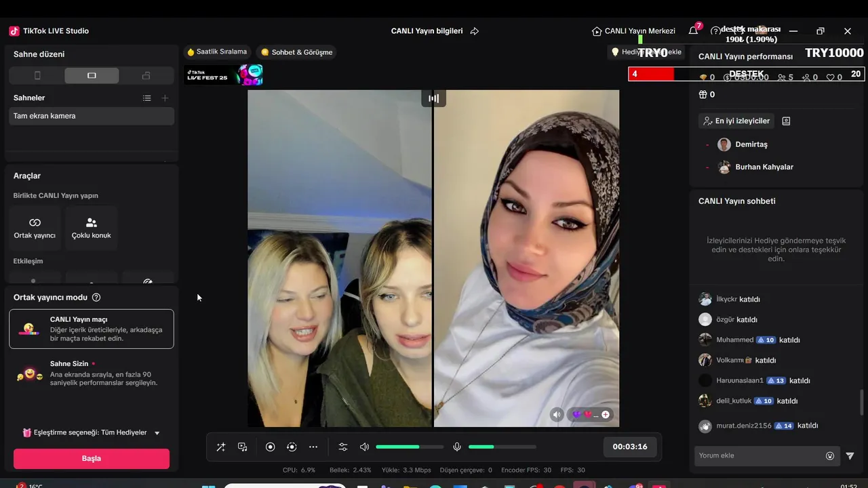
Task: Click the Başla button
Action: [x=92, y=458]
